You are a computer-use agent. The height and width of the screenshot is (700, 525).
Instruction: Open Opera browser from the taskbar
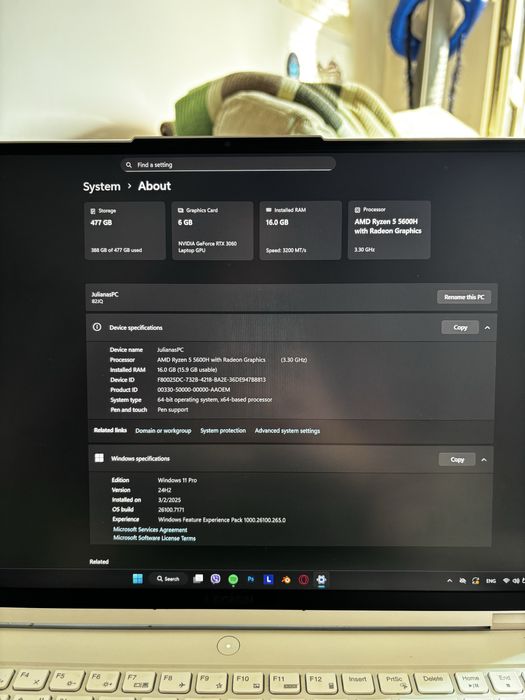coord(304,579)
